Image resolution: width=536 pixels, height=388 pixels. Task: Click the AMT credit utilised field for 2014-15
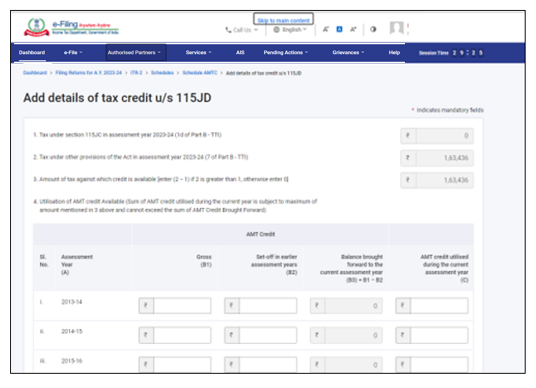pyautogui.click(x=432, y=335)
